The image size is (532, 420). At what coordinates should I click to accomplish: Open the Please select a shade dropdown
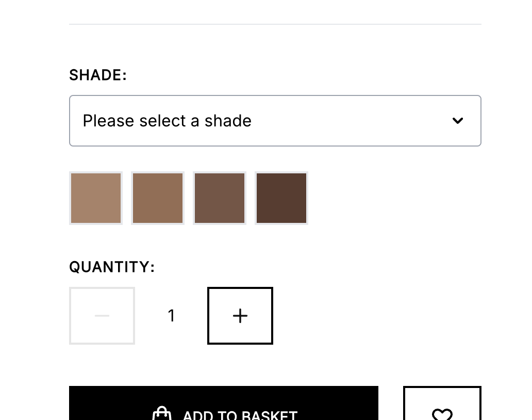pos(275,121)
